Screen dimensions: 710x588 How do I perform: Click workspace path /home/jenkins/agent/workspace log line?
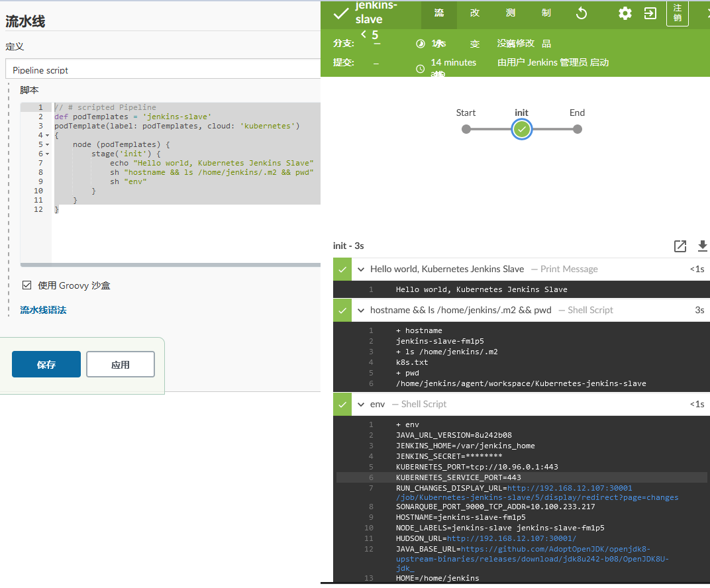pos(521,384)
